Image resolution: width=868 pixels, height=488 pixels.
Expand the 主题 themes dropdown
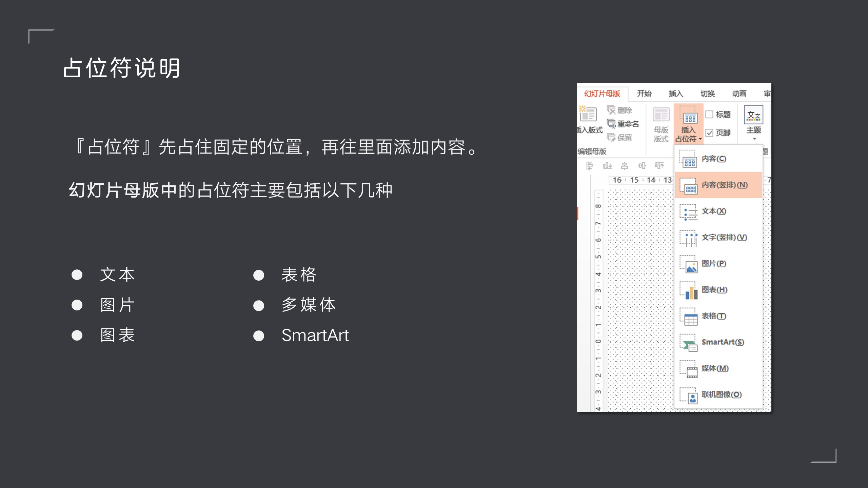[754, 139]
